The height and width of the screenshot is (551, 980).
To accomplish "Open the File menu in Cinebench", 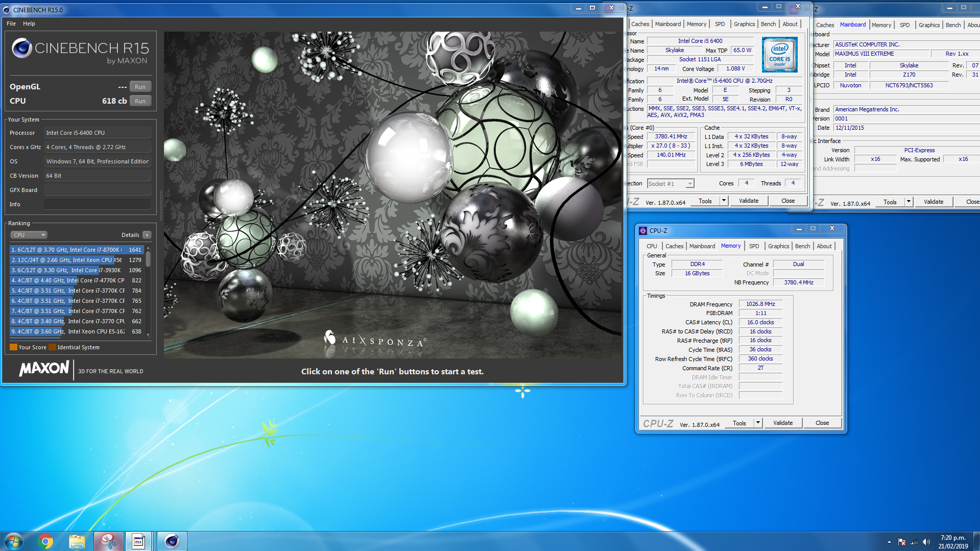I will 11,23.
